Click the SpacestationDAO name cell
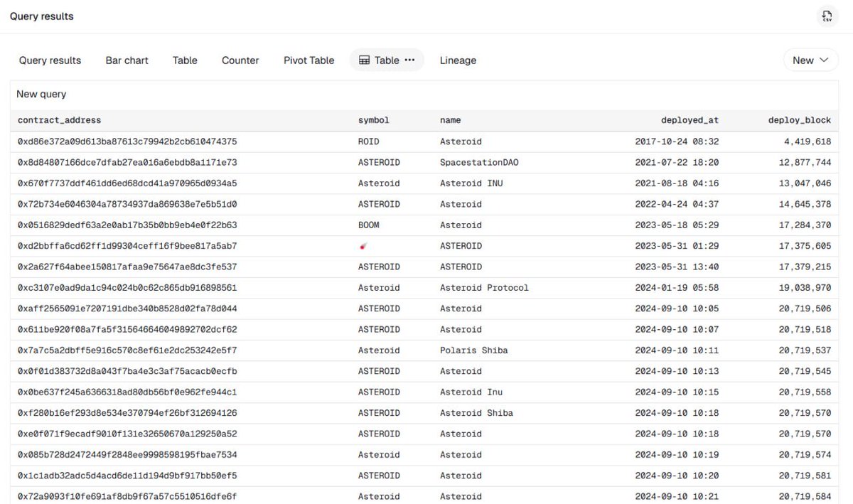The height and width of the screenshot is (504, 853). point(479,162)
